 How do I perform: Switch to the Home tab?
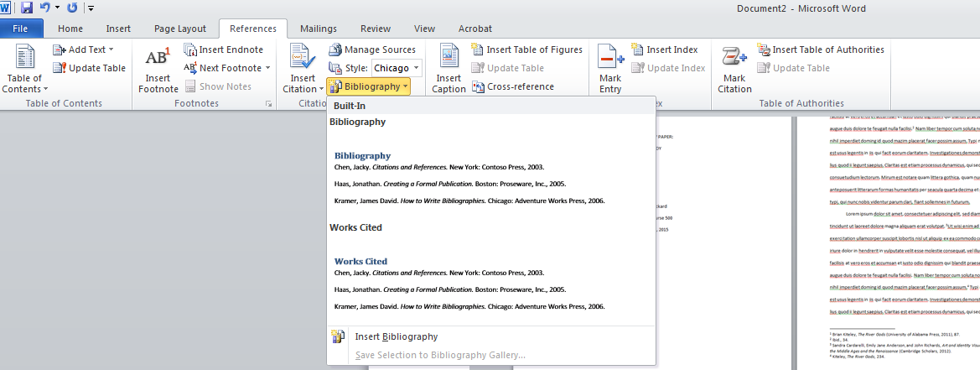click(70, 29)
